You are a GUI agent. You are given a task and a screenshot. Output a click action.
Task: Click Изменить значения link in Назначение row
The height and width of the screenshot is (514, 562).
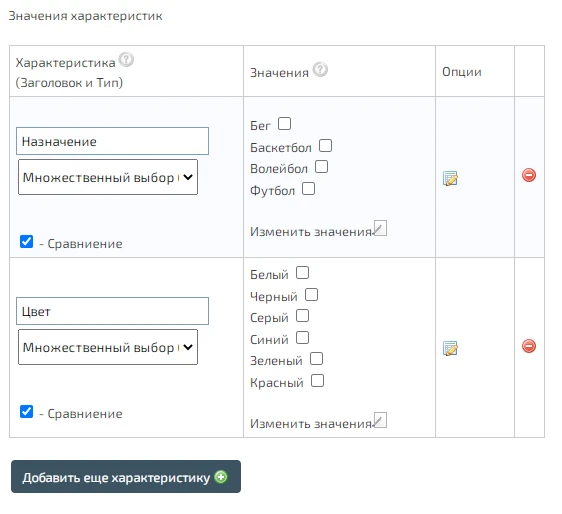[x=311, y=232]
